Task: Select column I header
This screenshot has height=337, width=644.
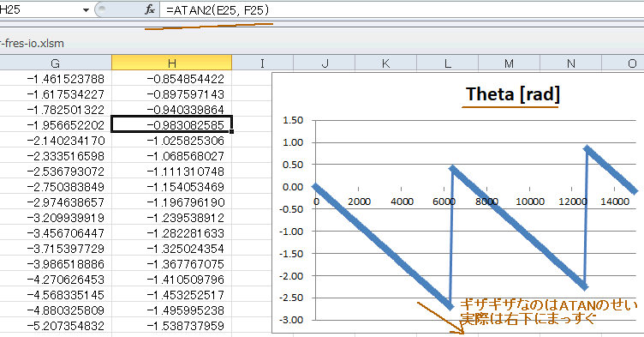Action: (x=262, y=63)
